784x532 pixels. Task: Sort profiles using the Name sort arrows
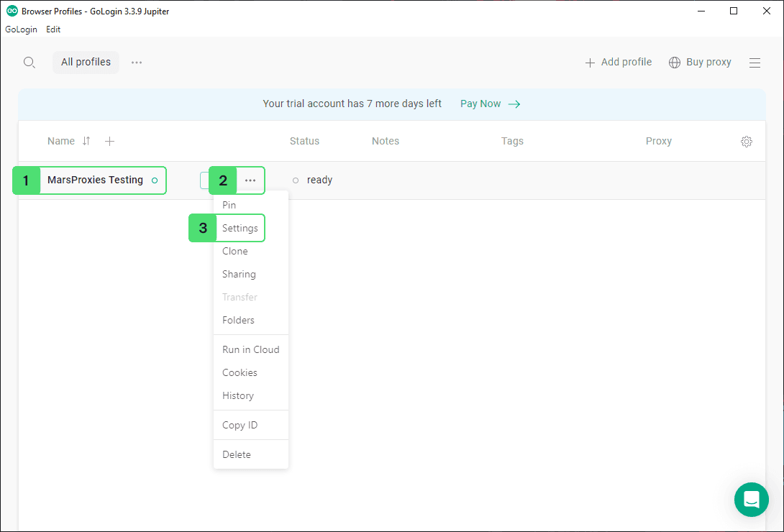pos(86,142)
